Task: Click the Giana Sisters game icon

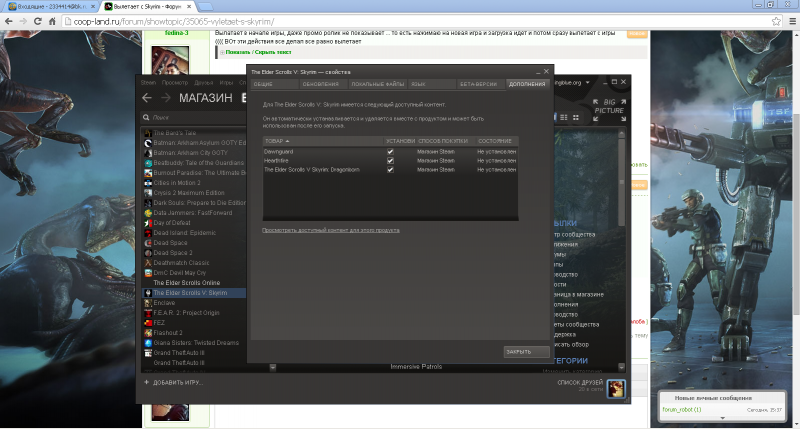Action: pos(148,343)
